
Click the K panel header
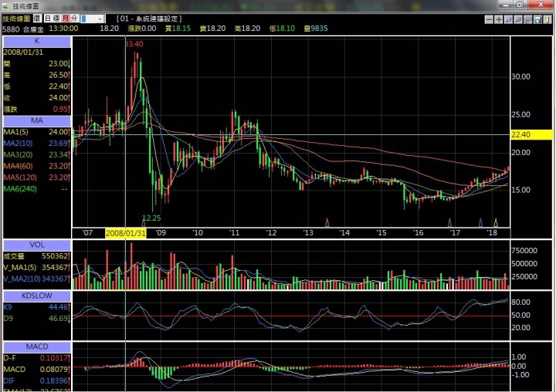point(37,41)
